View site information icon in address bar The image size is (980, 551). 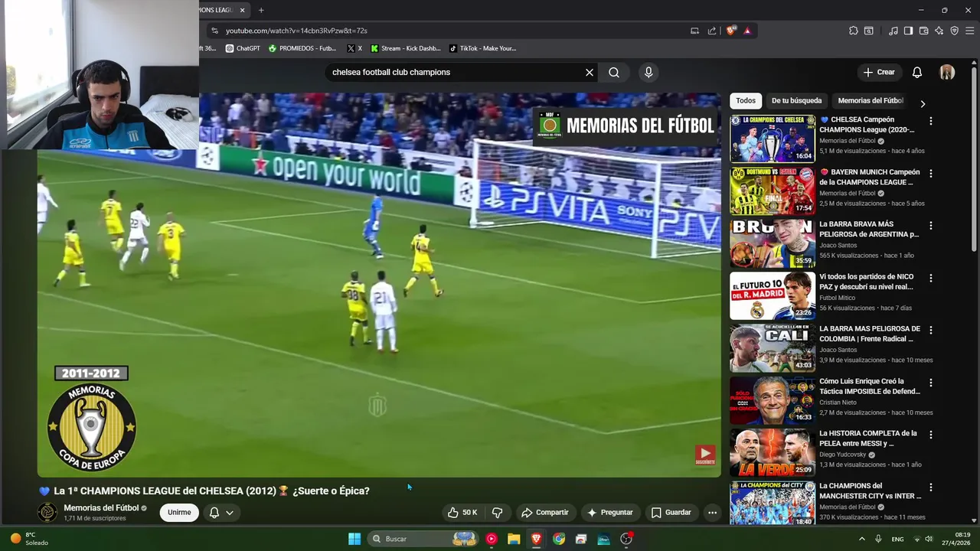tap(214, 31)
